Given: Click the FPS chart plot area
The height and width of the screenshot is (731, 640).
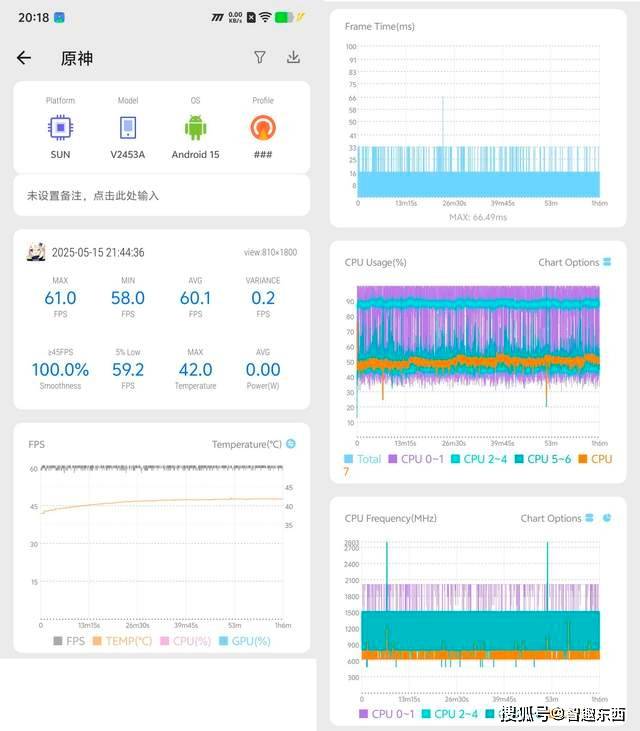Looking at the screenshot, I should [161, 543].
